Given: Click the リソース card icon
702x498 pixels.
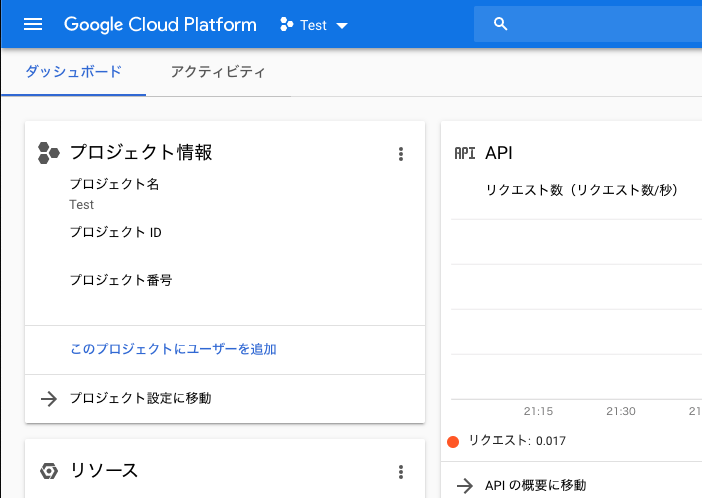Looking at the screenshot, I should tap(49, 471).
